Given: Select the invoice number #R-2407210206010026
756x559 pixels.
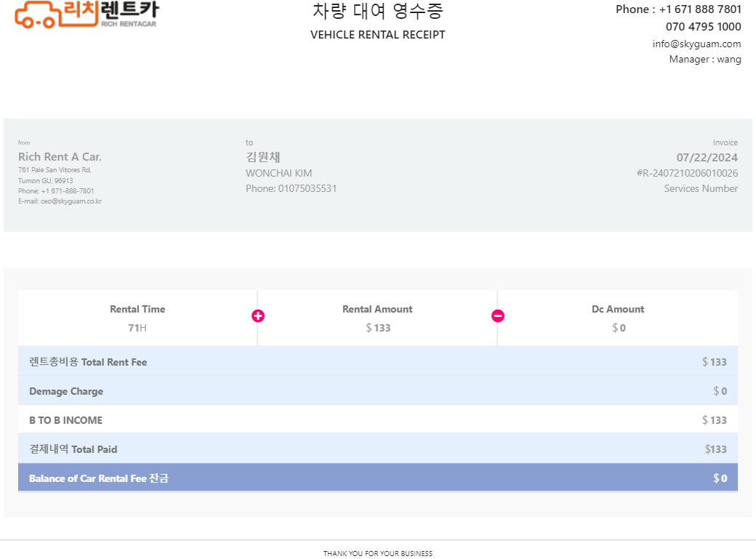Looking at the screenshot, I should pos(687,173).
